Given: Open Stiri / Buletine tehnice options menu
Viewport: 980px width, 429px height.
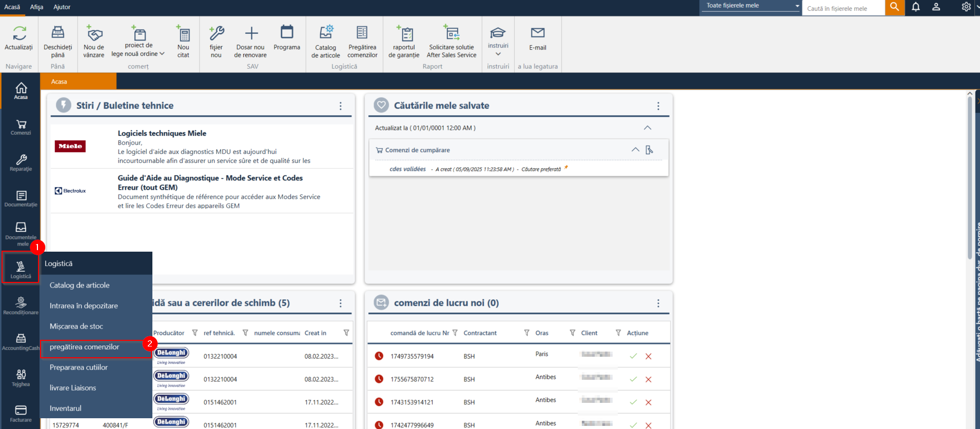Looking at the screenshot, I should click(341, 106).
